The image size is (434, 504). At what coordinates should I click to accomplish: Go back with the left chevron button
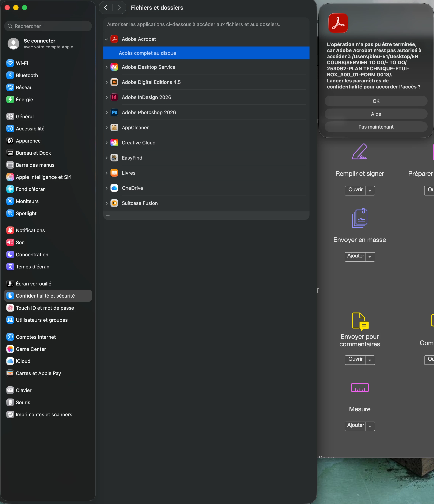pyautogui.click(x=106, y=8)
